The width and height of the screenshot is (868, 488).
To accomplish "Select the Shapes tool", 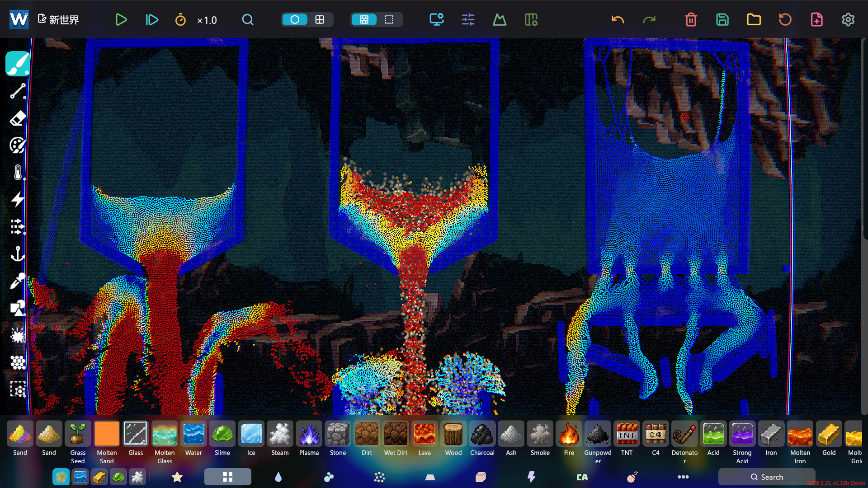I will click(18, 308).
